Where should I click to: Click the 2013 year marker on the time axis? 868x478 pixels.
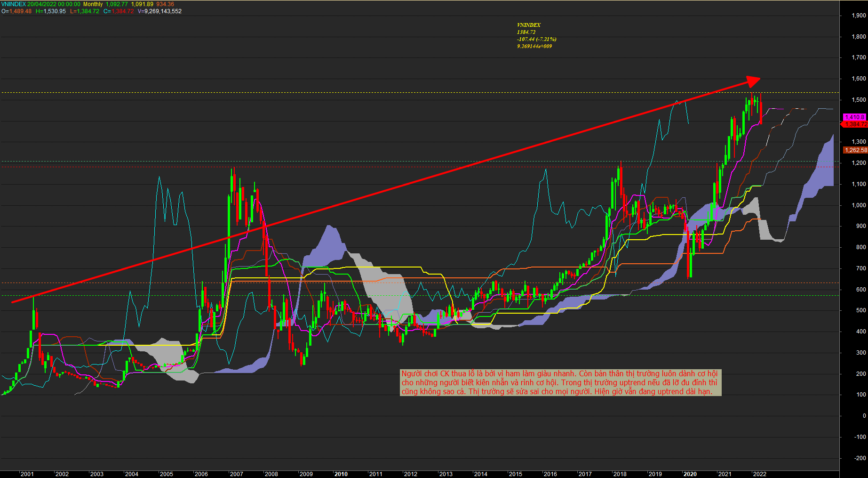coord(446,474)
